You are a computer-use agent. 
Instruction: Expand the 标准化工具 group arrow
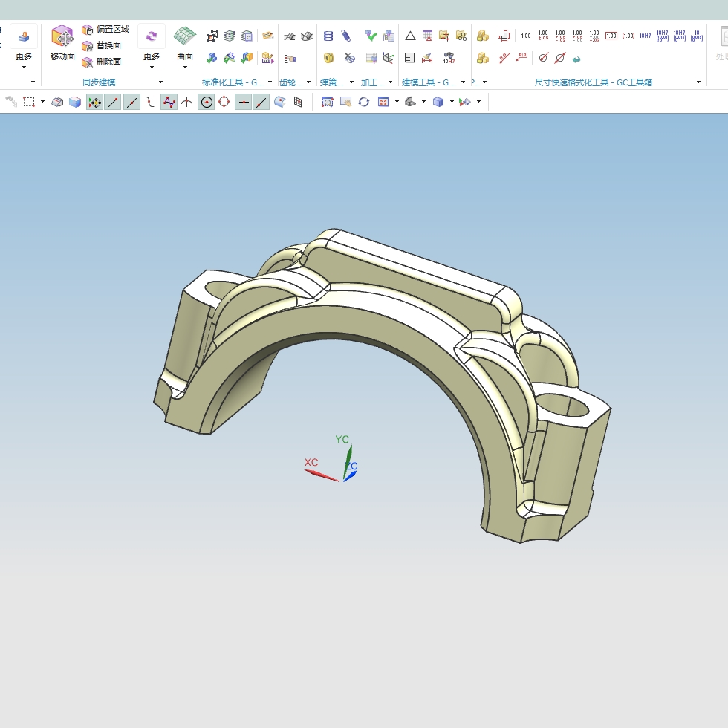[270, 82]
